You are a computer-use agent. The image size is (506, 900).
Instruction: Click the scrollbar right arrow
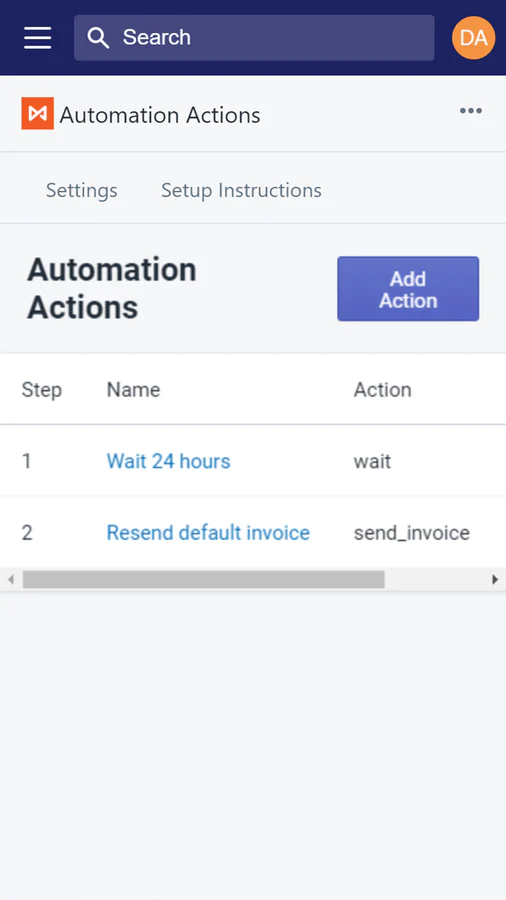pos(495,580)
